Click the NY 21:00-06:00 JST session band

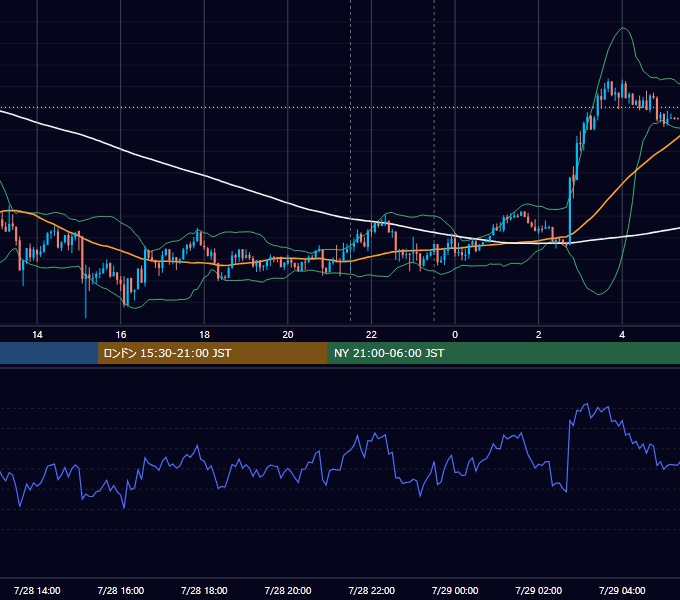click(x=503, y=353)
